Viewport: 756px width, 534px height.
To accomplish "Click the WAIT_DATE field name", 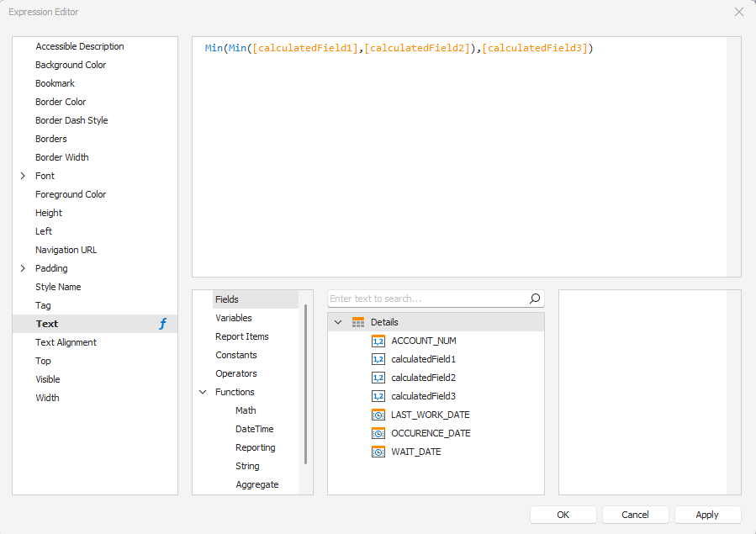I will pos(416,452).
